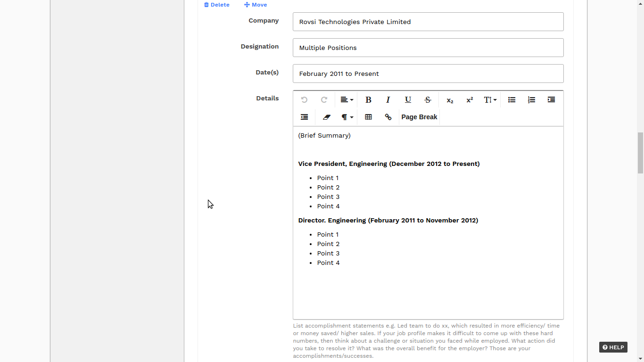644x362 pixels.
Task: Toggle Underline formatting
Action: pos(408,100)
